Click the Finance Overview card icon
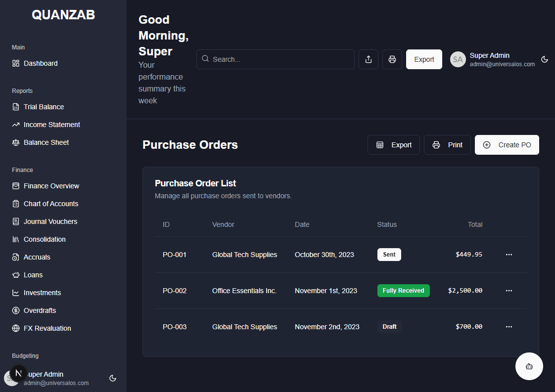Viewport: 555px width, 392px height. click(x=15, y=186)
